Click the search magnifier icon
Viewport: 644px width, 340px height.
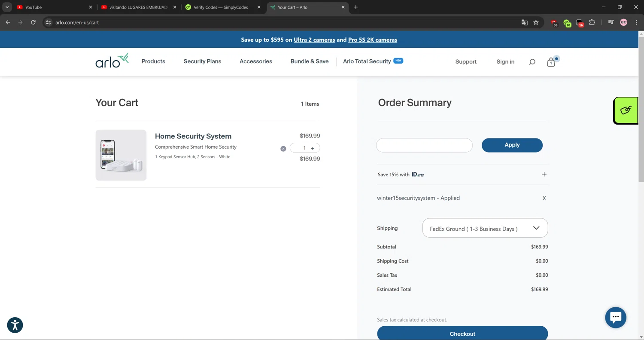coord(532,62)
